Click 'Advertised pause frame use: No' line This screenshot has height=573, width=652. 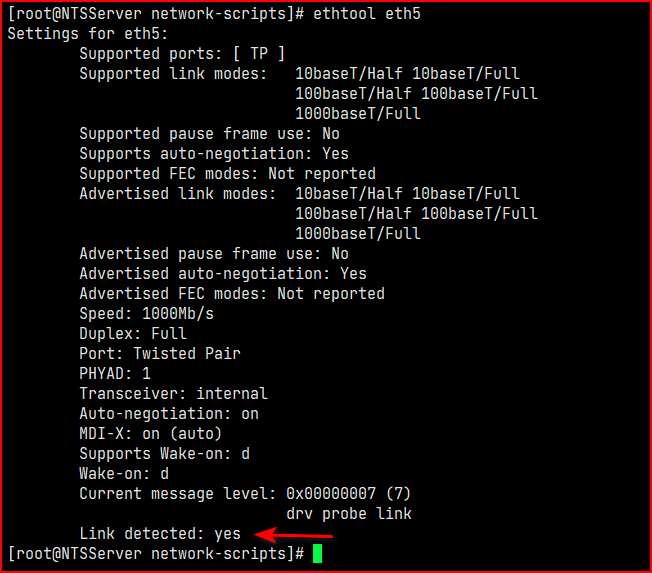click(x=214, y=253)
